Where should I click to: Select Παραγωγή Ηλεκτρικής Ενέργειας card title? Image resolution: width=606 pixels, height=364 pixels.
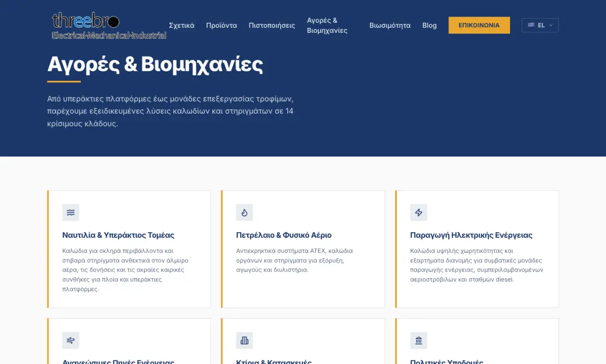click(x=471, y=235)
